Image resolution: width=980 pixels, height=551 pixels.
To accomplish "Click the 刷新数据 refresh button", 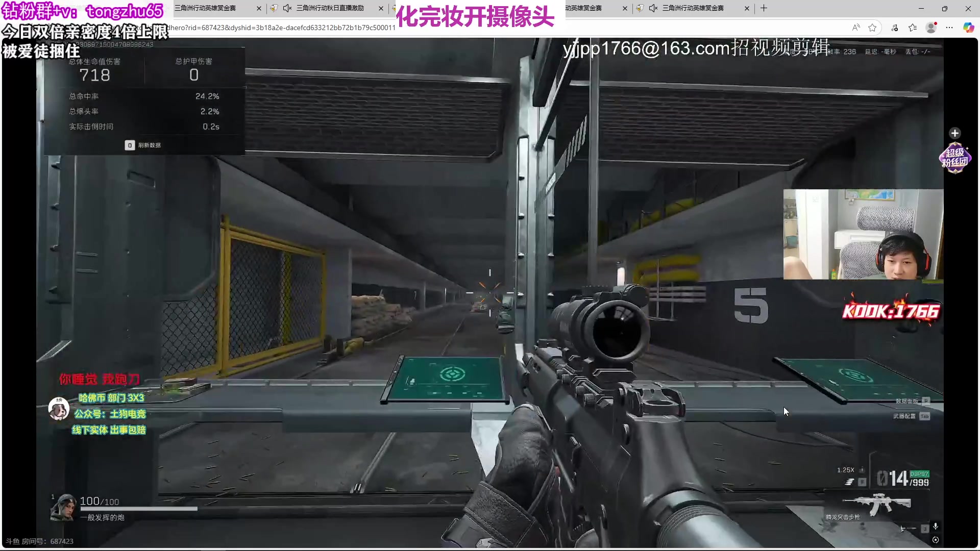I will (143, 145).
